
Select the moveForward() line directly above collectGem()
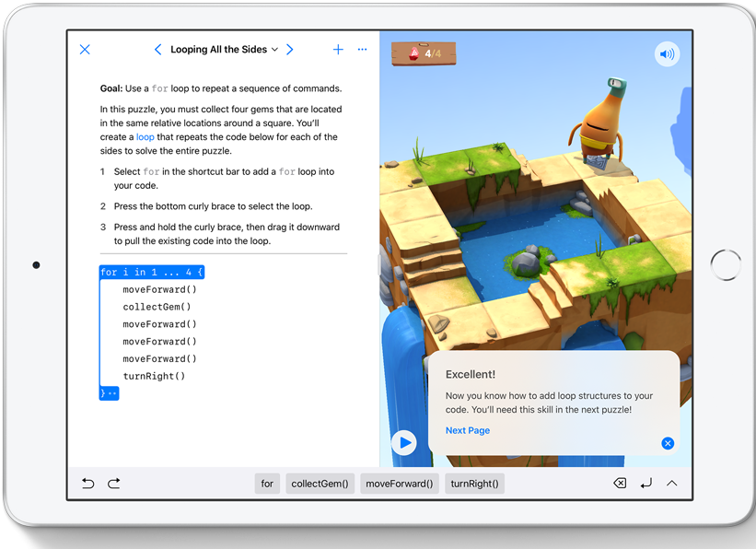pyautogui.click(x=159, y=289)
